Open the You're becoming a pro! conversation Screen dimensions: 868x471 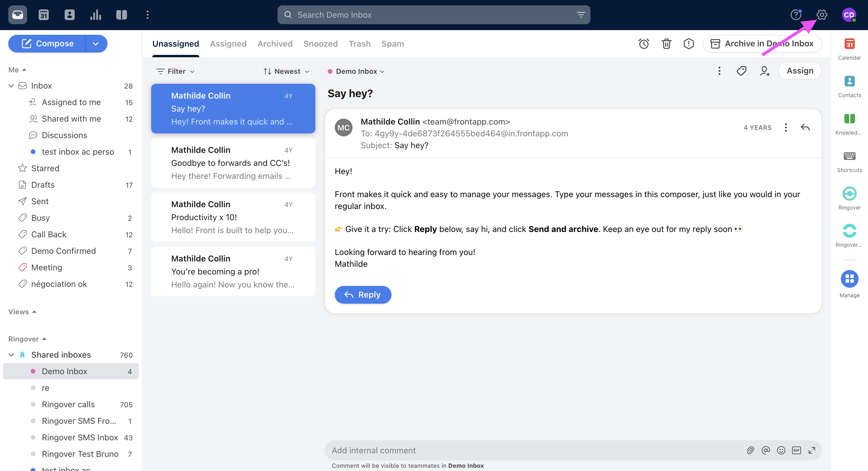tap(233, 271)
